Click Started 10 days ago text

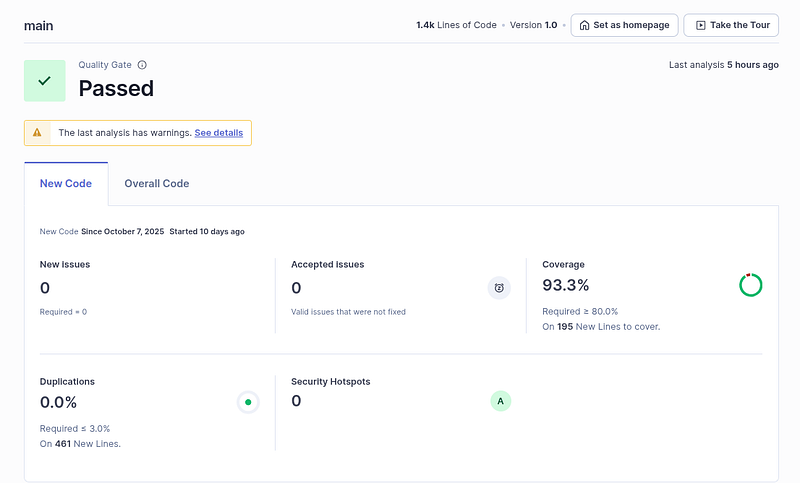pyautogui.click(x=207, y=232)
